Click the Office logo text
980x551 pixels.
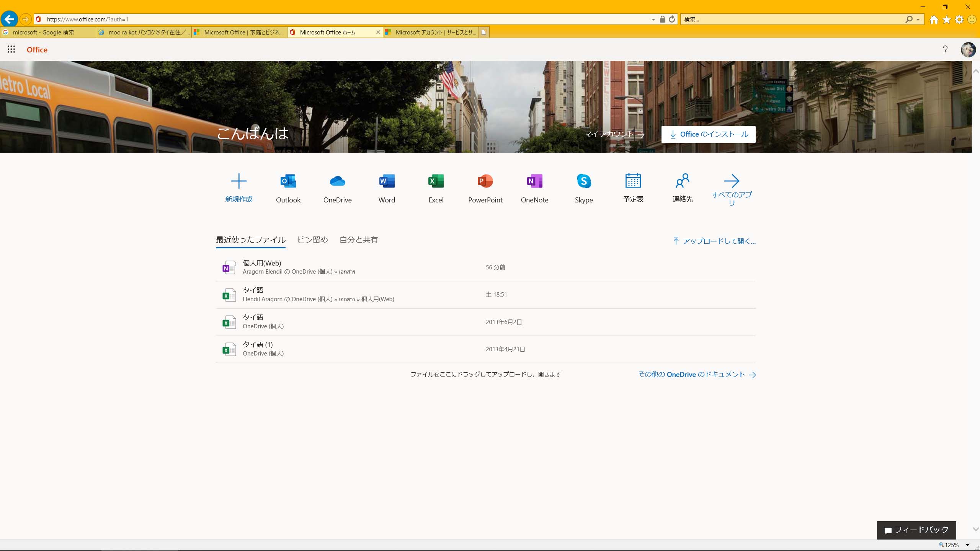pos(37,50)
